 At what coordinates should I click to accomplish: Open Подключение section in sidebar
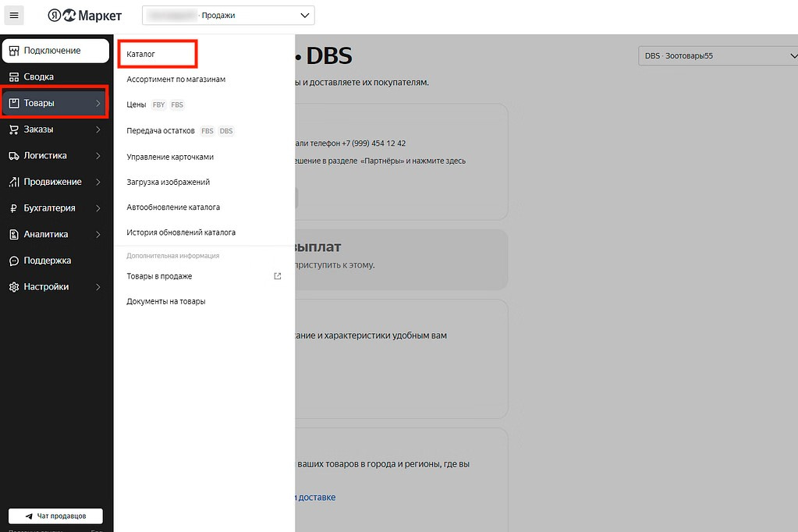click(51, 51)
